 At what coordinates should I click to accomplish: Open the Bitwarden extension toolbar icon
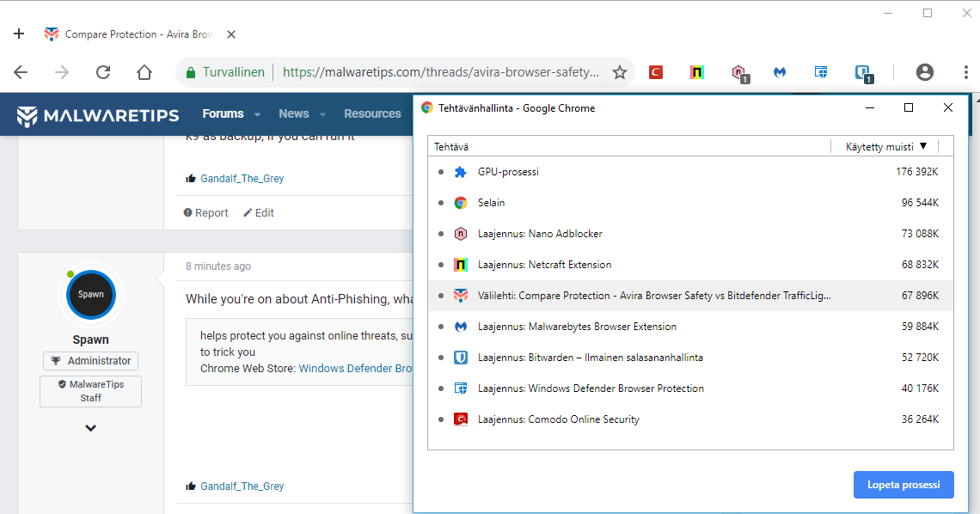(x=863, y=73)
